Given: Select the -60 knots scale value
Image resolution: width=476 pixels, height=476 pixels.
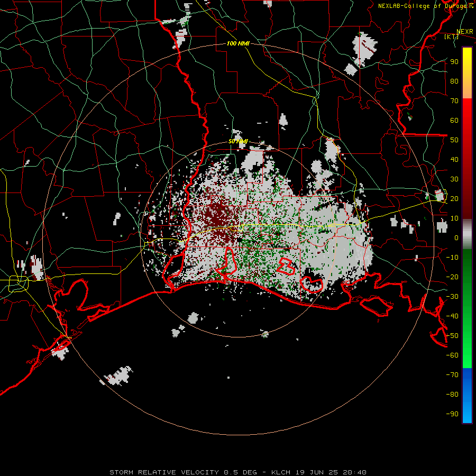Looking at the screenshot, I should coord(452,355).
